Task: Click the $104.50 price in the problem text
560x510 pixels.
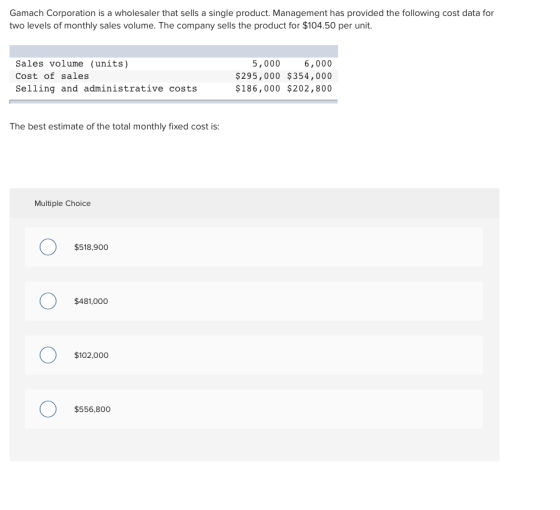Action: (319, 26)
